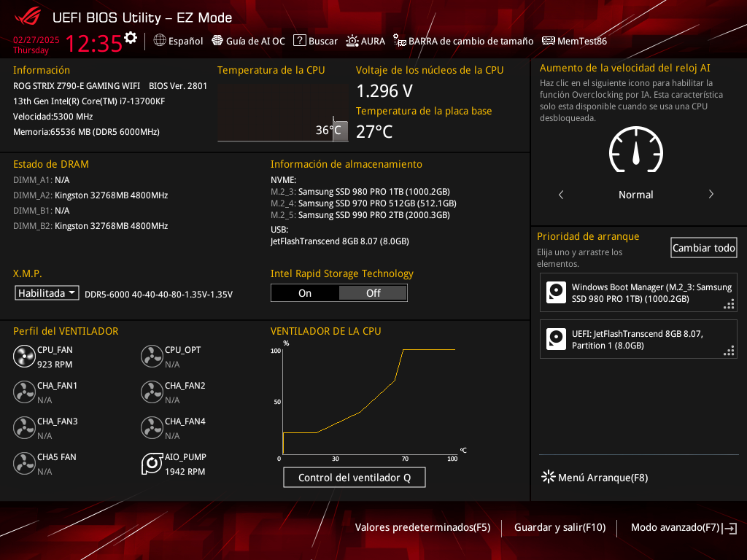Open Menú Arranque(F8)
The height and width of the screenshot is (560, 747).
click(595, 477)
